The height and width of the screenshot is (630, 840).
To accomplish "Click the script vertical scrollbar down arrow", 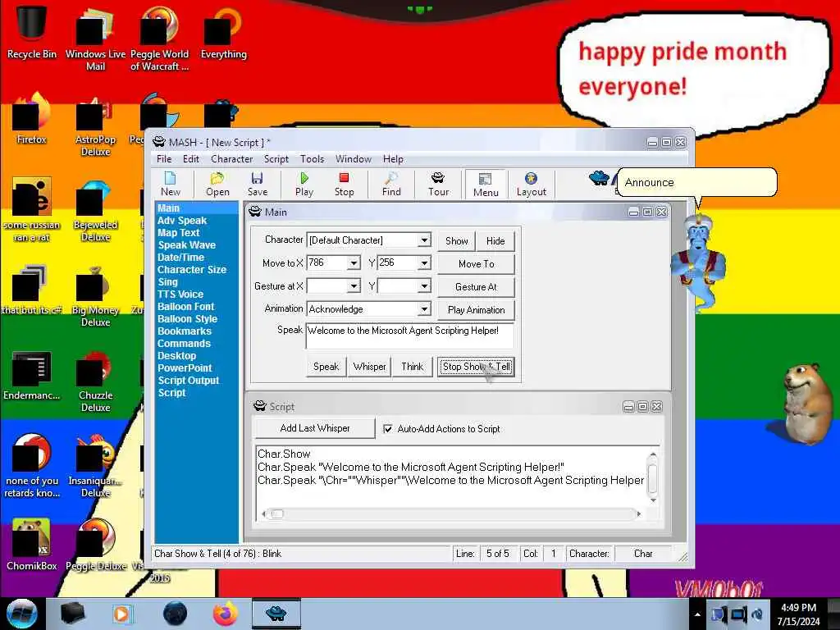I will tap(653, 500).
